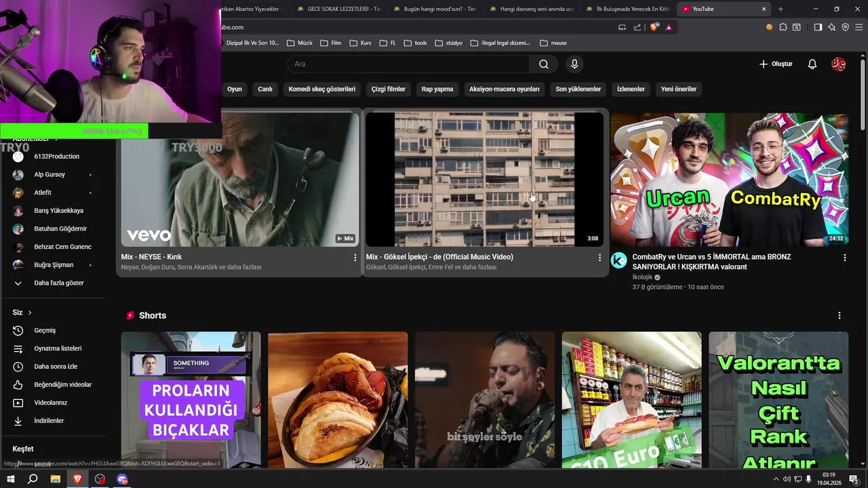Click the cookie extension icon

click(x=769, y=27)
